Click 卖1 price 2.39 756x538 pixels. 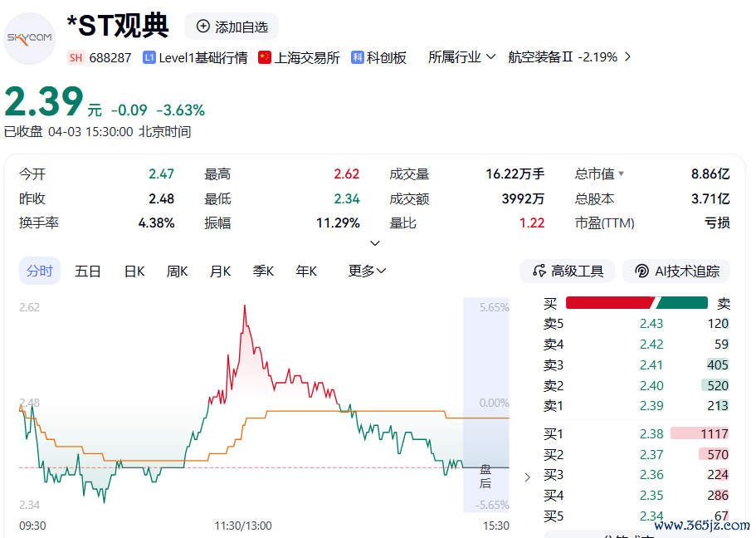[651, 406]
